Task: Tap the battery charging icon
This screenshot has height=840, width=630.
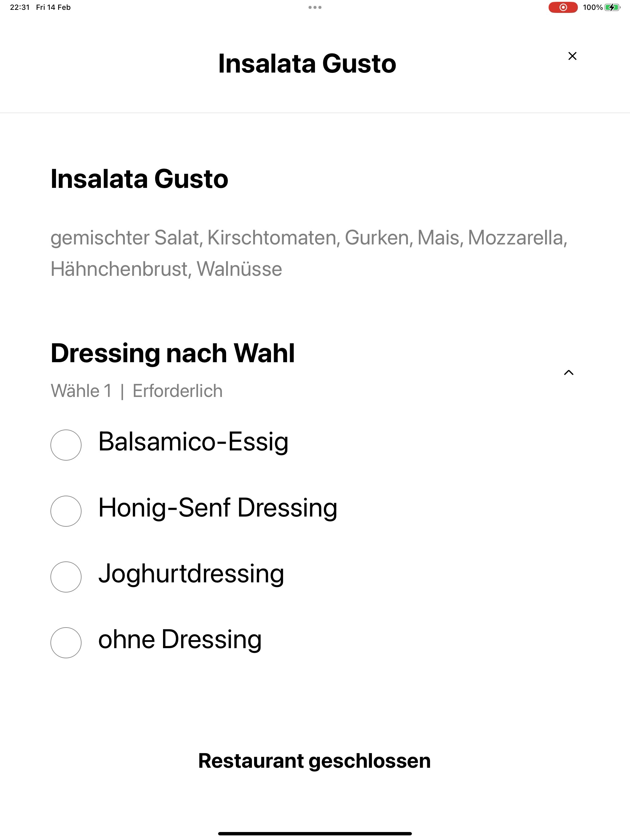Action: tap(612, 7)
